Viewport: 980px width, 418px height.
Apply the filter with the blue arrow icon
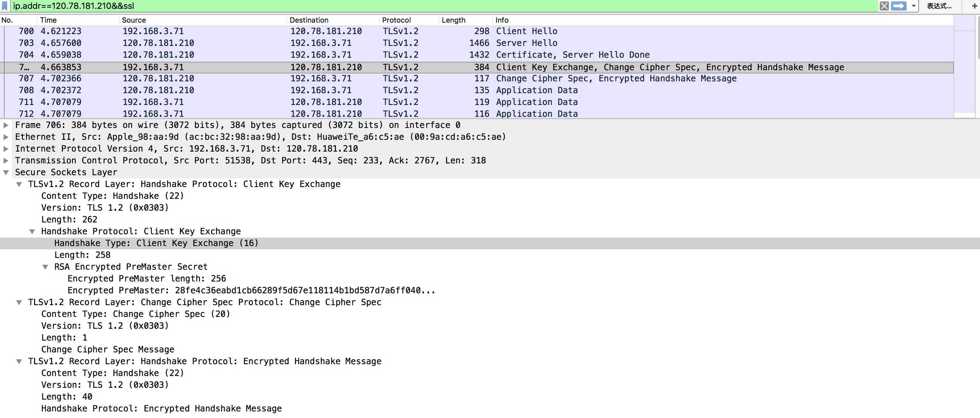pyautogui.click(x=899, y=6)
